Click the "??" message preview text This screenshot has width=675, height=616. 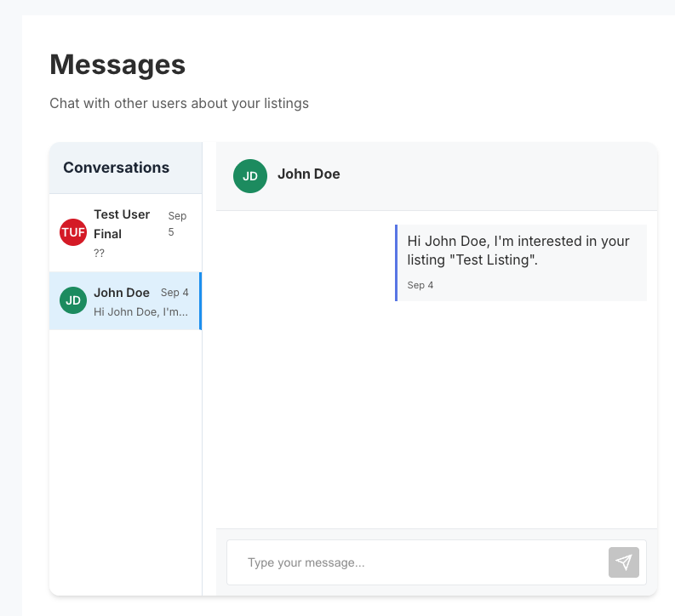pyautogui.click(x=99, y=253)
